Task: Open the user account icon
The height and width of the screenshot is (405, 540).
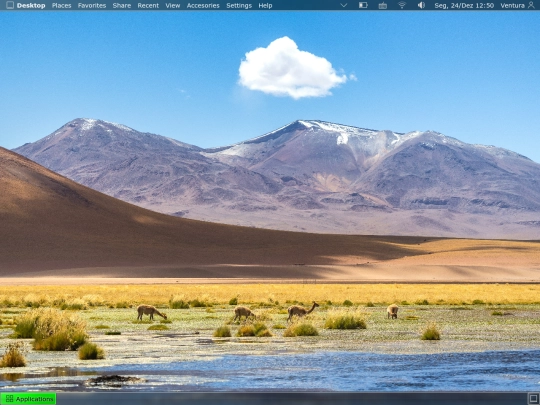Action: [531, 5]
